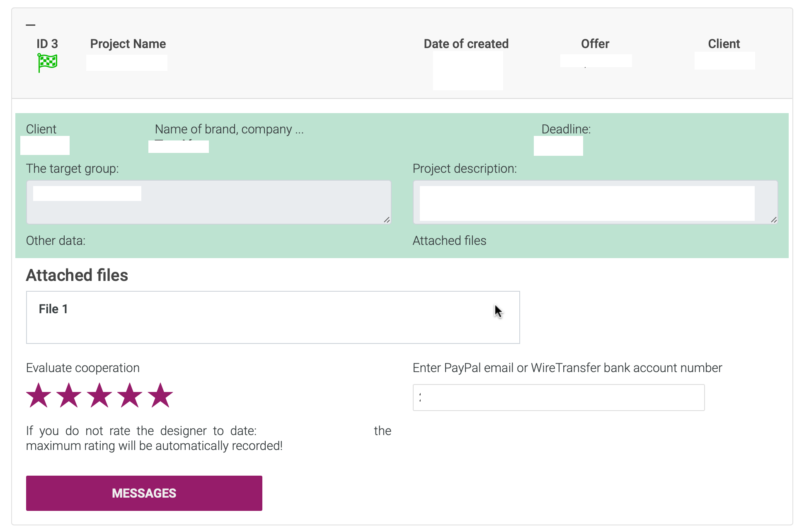Select the second rating star

69,395
